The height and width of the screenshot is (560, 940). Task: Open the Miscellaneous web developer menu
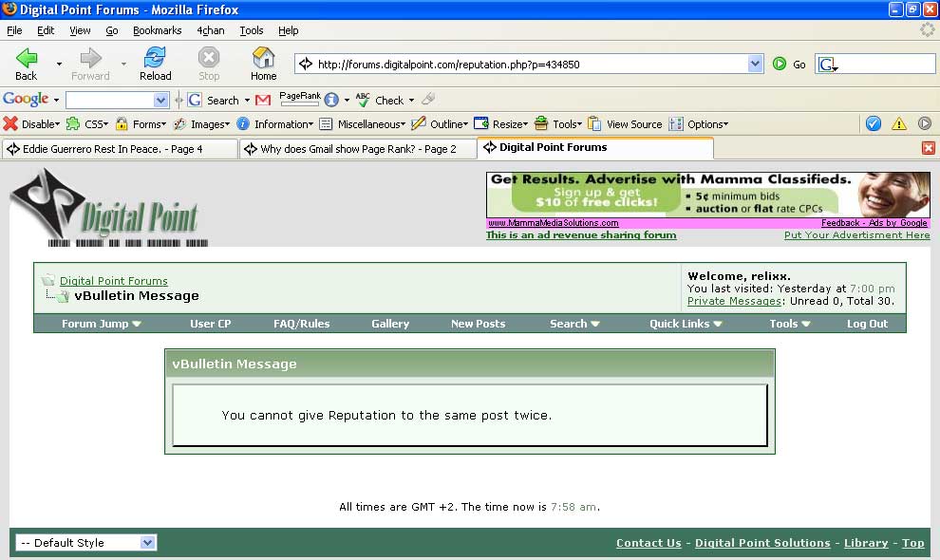click(362, 124)
